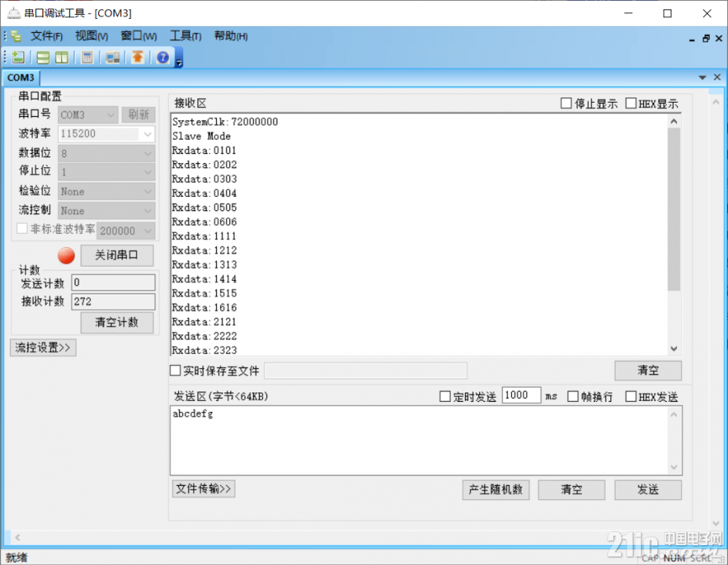Image resolution: width=728 pixels, height=565 pixels.
Task: Toggle the 非标准波特率 checkbox
Action: 22,228
